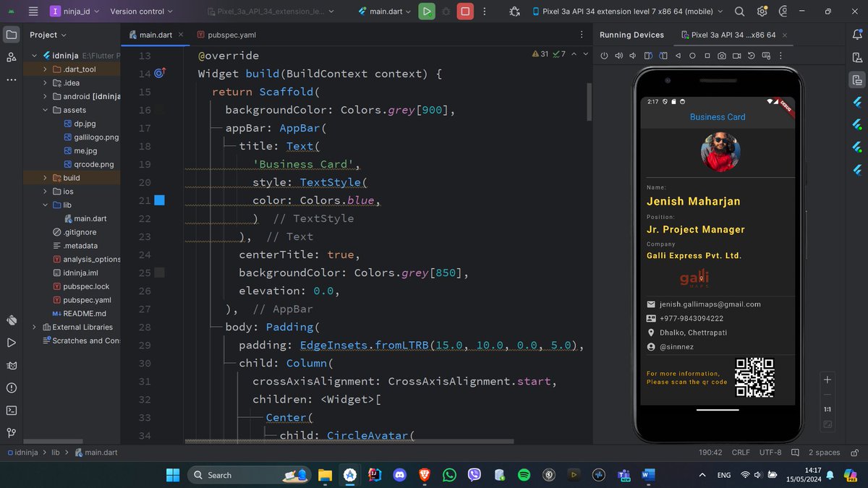The height and width of the screenshot is (488, 868).
Task: Switch to pubspec.yaml editor tab
Action: (x=226, y=35)
